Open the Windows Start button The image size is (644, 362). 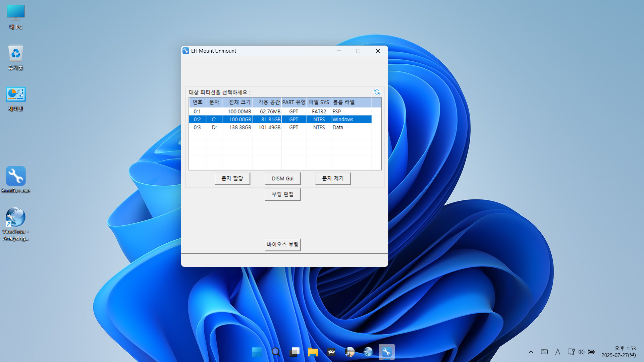coord(257,352)
